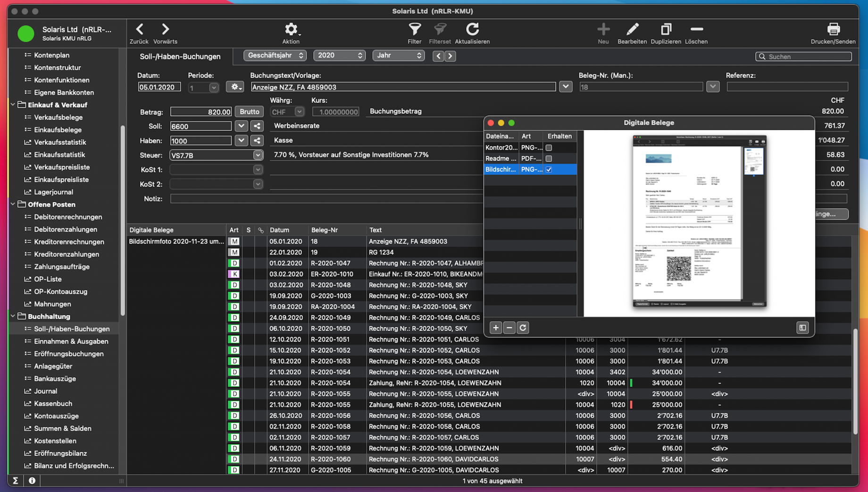The image size is (868, 492).
Task: Enable Erhalten checkbox for Kontor20 file
Action: (x=549, y=148)
